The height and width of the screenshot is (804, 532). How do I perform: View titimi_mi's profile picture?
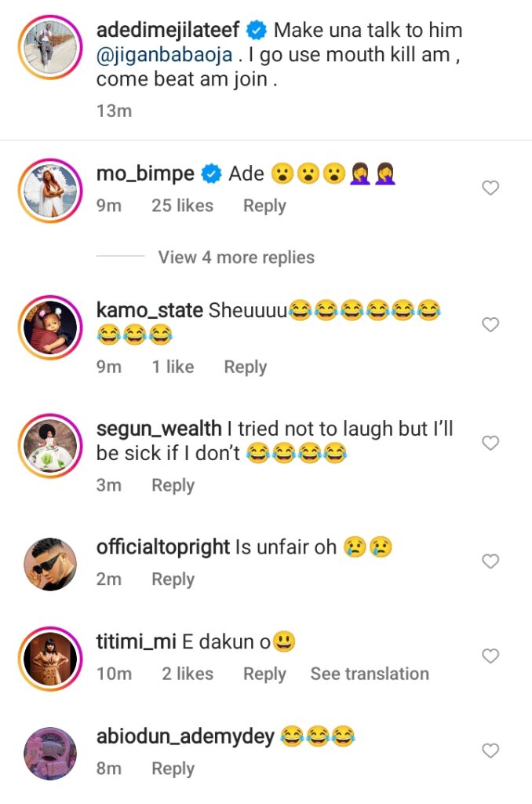coord(49,658)
